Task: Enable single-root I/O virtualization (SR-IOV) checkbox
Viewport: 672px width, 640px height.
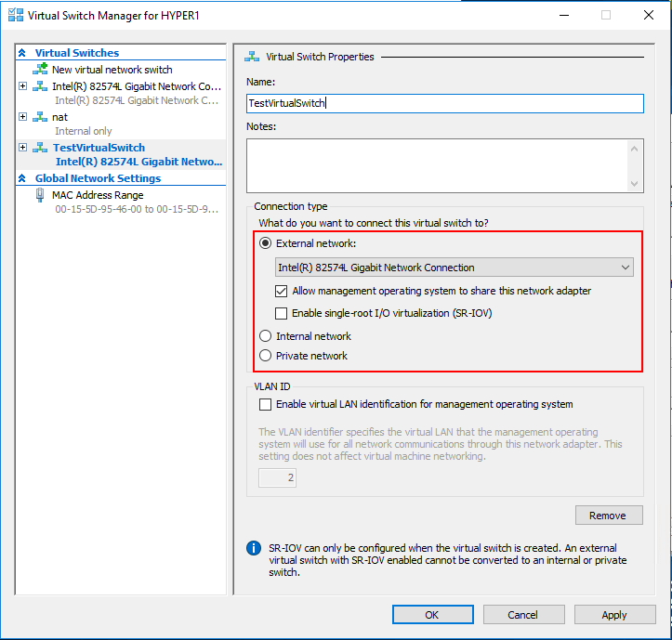Action: (x=281, y=313)
